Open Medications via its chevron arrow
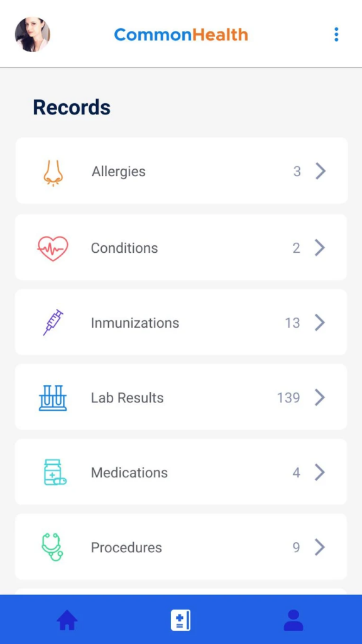 point(321,472)
